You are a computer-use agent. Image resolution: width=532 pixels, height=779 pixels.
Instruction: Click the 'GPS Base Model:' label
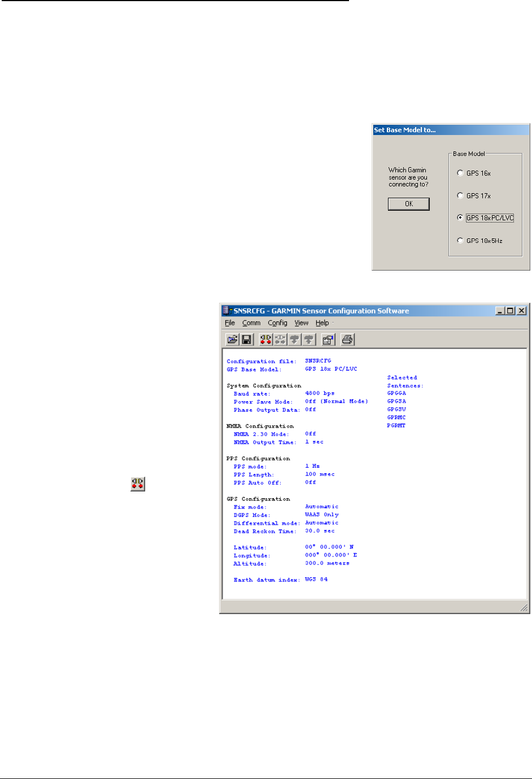[x=254, y=369]
